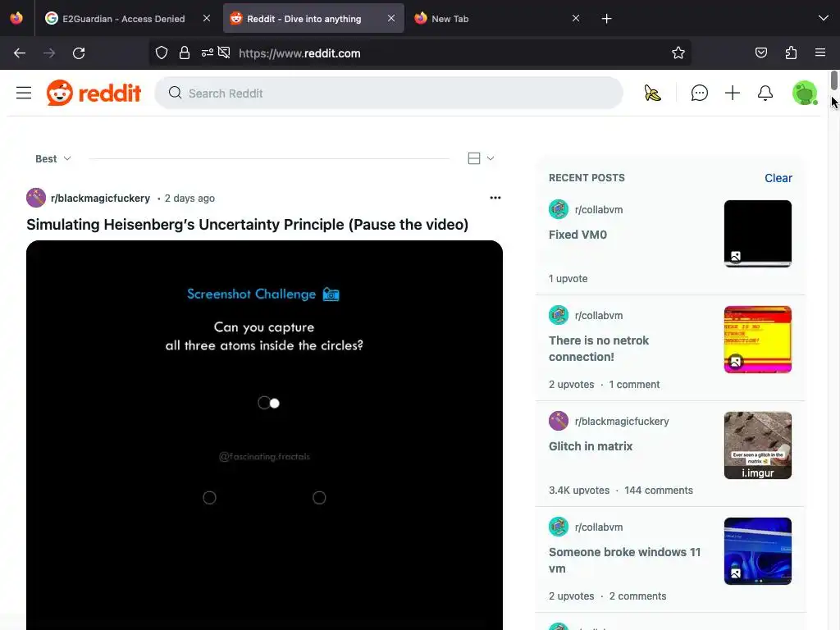Viewport: 840px width, 630px height.
Task: Open r/blackmagicfuckery subreddit link on post
Action: pos(100,199)
